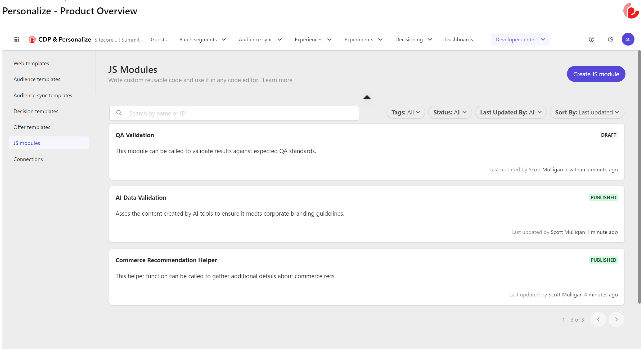
Task: Open the help question mark icon
Action: point(591,39)
